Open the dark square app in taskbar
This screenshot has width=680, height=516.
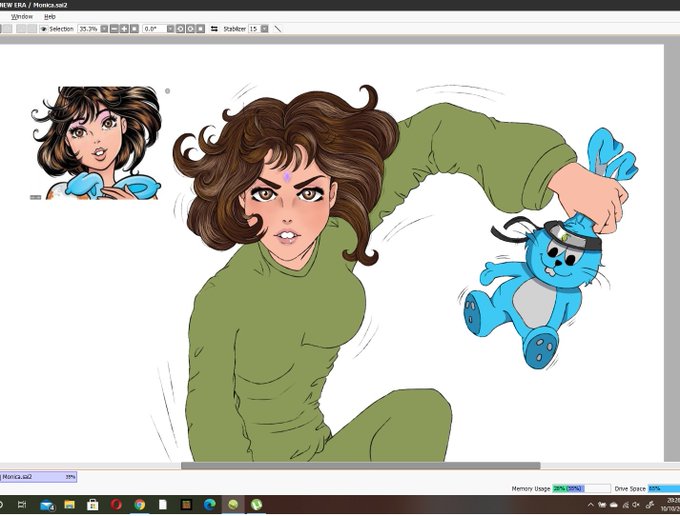(x=186, y=505)
